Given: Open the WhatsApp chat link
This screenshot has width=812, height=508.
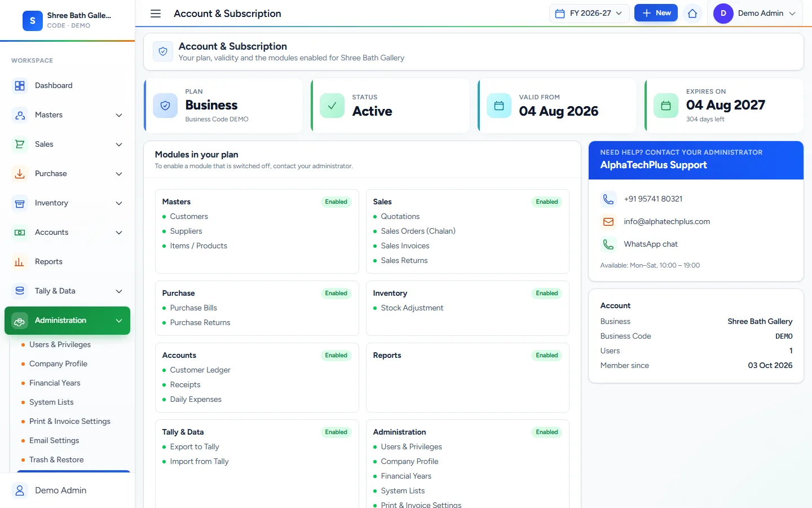Looking at the screenshot, I should point(651,244).
